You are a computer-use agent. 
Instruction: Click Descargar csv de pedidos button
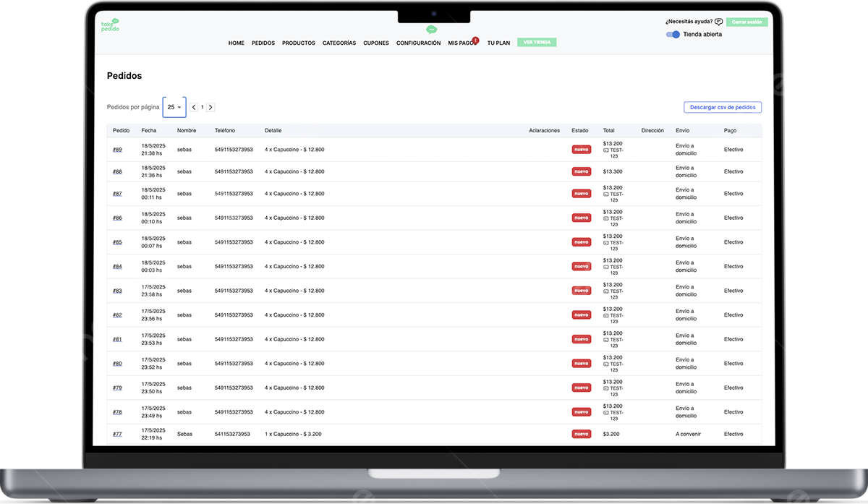coord(722,107)
